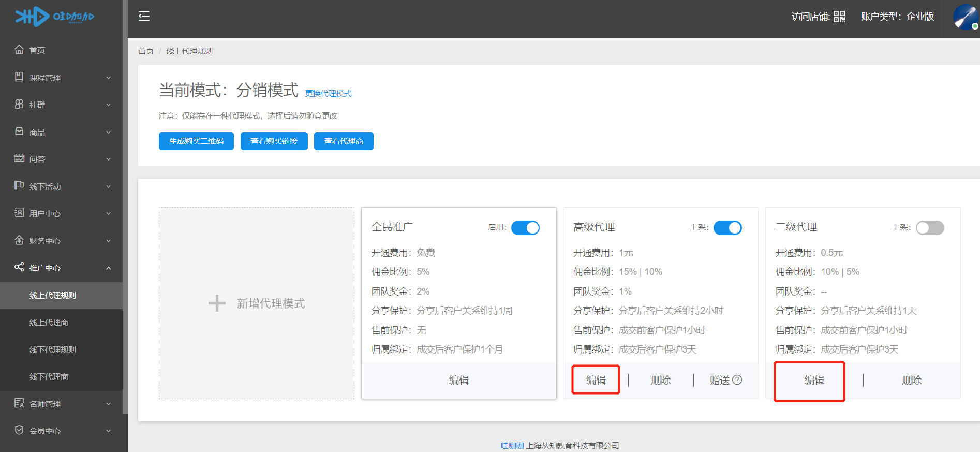This screenshot has width=980, height=452.
Task: Toggle the 全民推广 启用 switch
Action: (525, 228)
